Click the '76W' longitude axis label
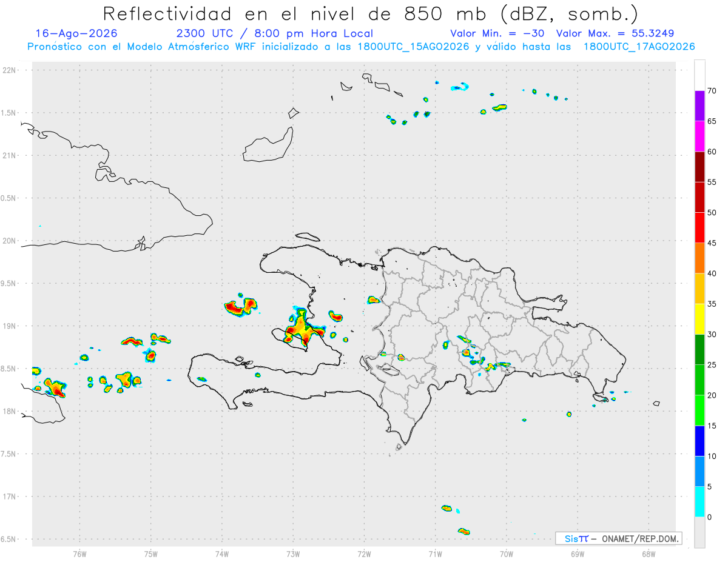 (79, 554)
